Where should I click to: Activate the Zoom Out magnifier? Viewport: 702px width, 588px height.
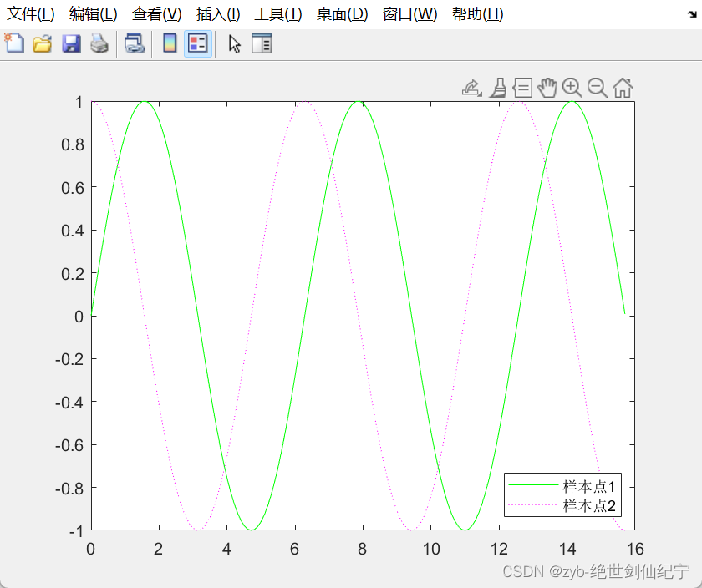click(598, 88)
